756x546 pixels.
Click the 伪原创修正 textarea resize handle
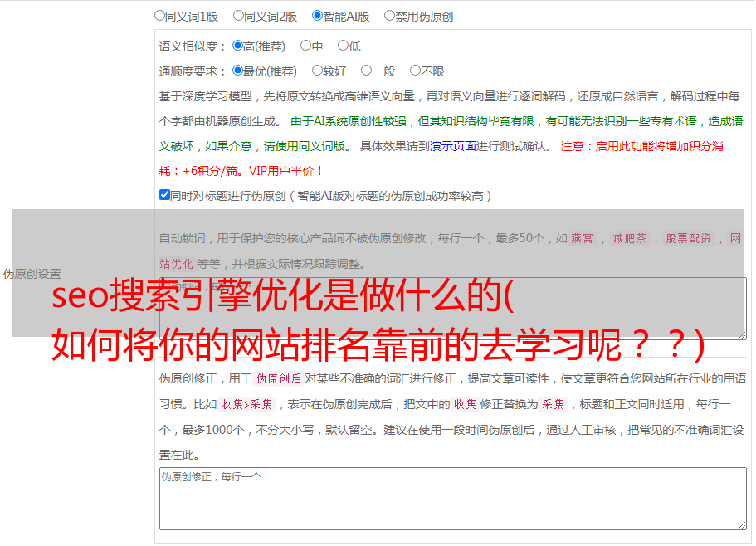click(x=742, y=526)
